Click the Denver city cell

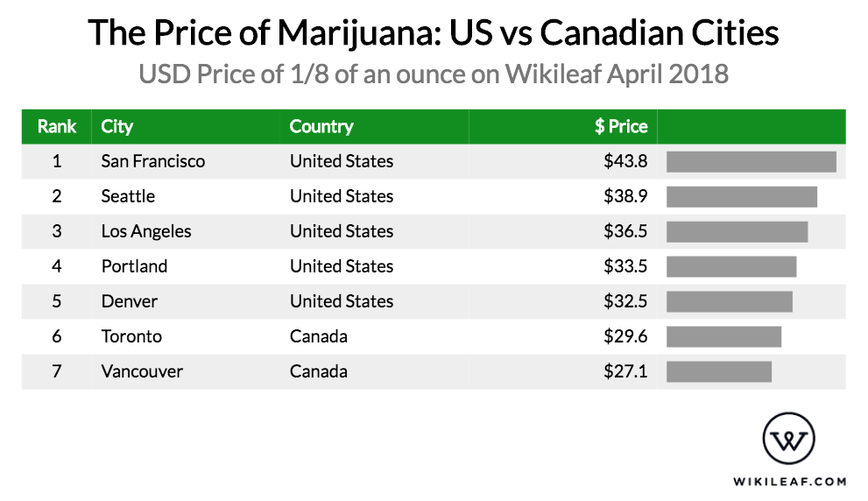pyautogui.click(x=130, y=301)
